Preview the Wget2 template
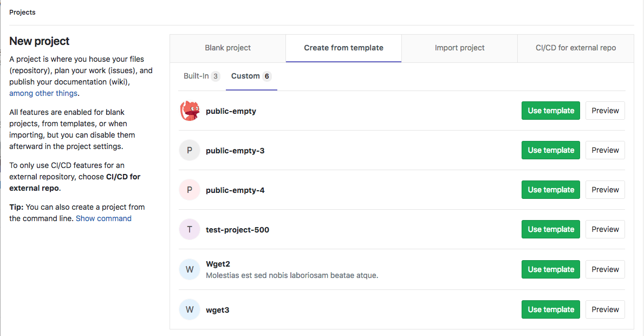 click(605, 269)
